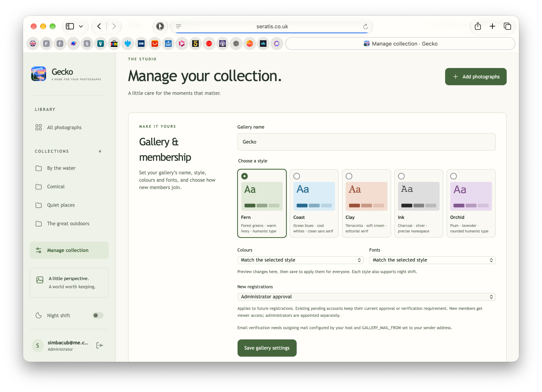
Task: Expand the New registrations dropdown
Action: click(366, 297)
